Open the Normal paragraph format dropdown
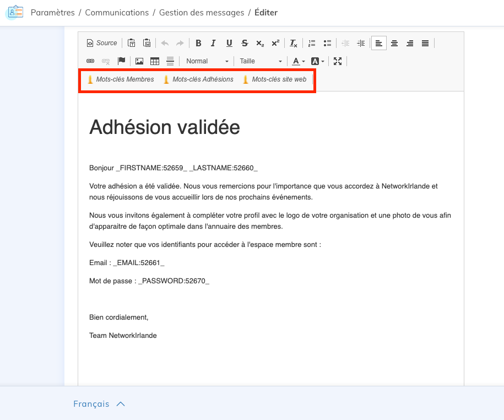This screenshot has height=420, width=504. 207,61
